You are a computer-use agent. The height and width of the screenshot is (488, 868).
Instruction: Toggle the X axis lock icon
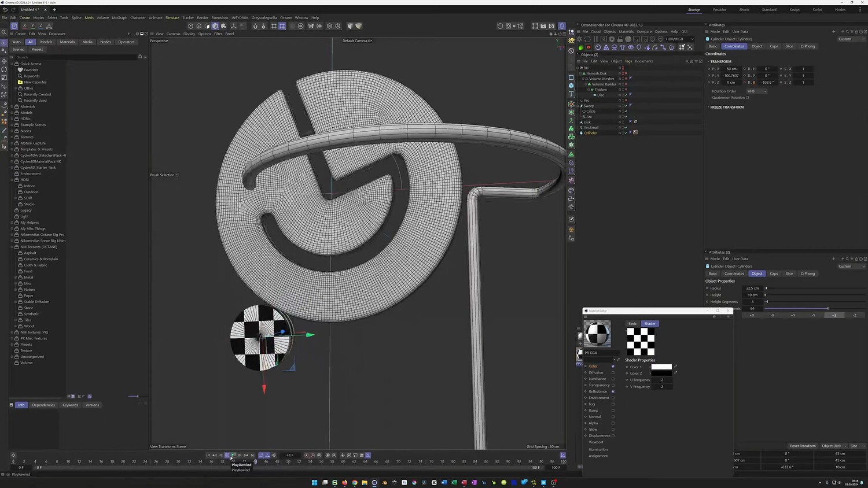point(24,26)
